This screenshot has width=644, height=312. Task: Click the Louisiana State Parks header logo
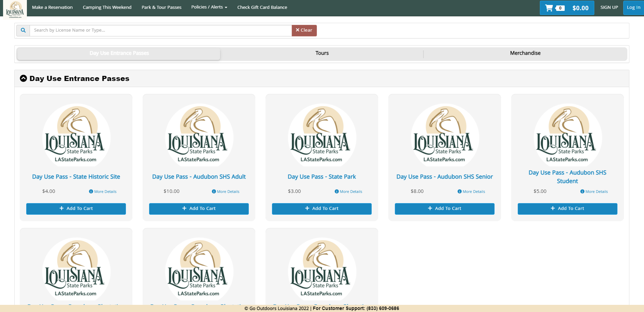(15, 9)
